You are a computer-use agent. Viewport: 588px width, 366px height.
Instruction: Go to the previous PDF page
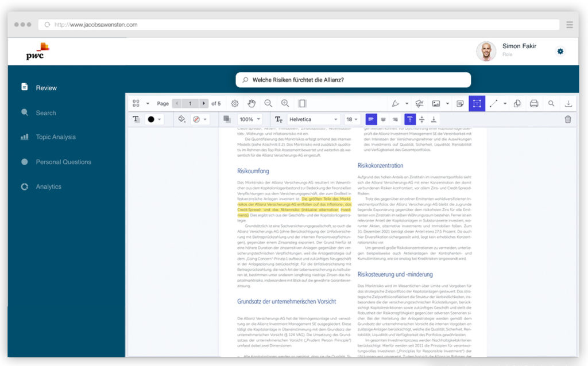177,103
